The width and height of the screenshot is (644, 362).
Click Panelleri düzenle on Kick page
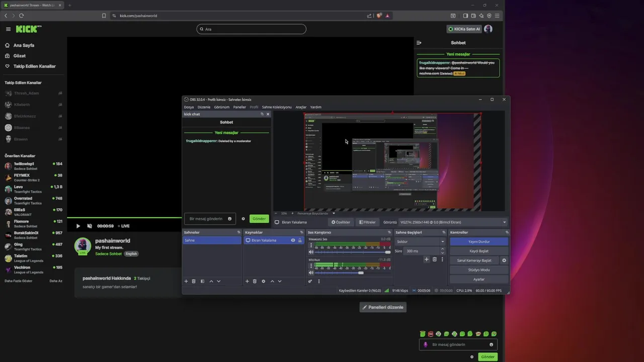pos(383,307)
